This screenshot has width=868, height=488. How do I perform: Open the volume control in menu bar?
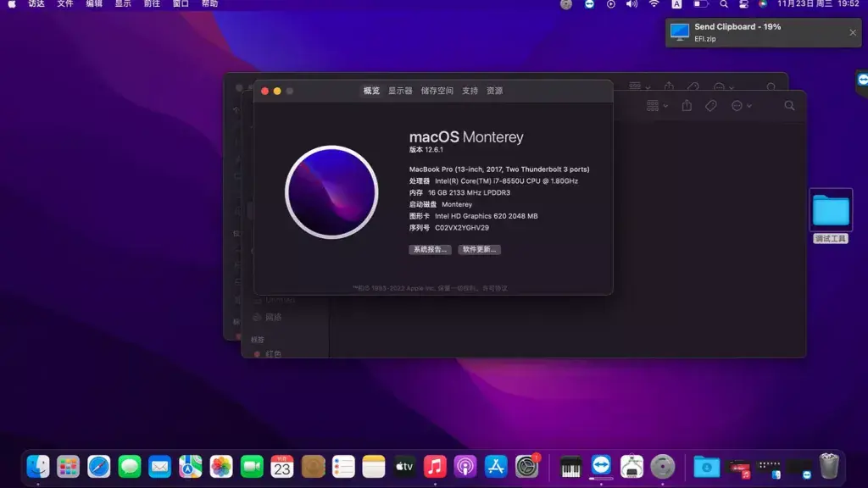pos(632,4)
